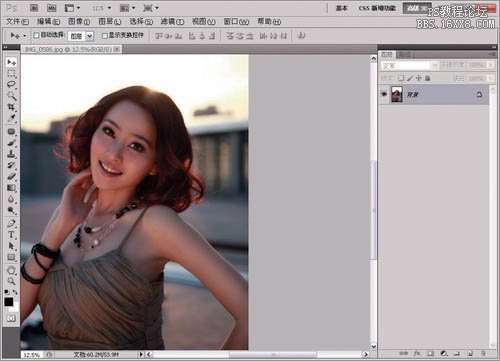Hide the 背景 layer with eye icon
This screenshot has height=361, width=500.
pos(384,94)
